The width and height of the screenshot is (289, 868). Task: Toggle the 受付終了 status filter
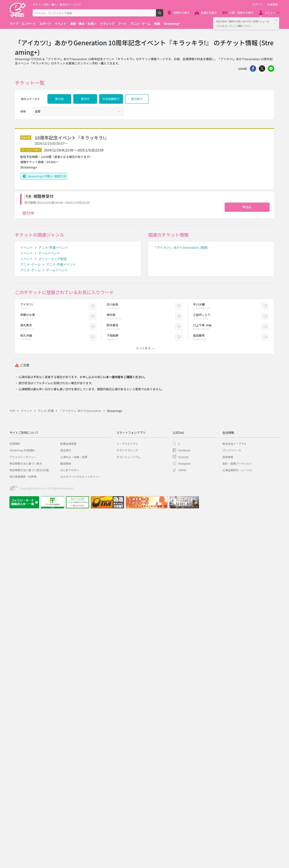(137, 99)
